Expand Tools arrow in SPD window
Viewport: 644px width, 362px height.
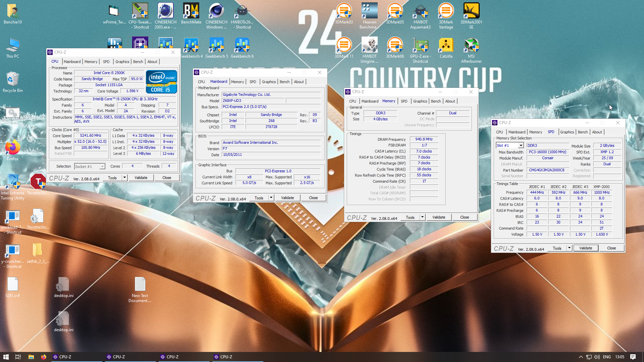(569, 248)
